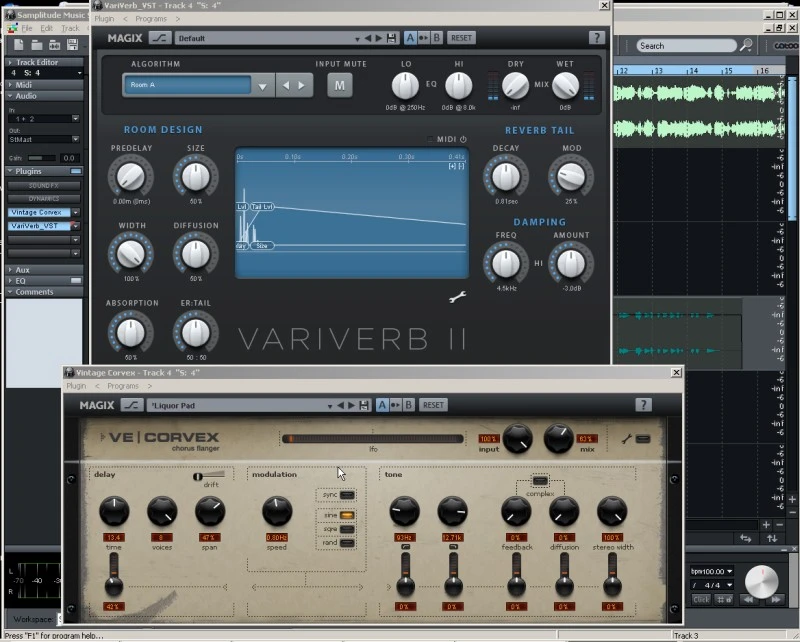Open the Plugin menu in VariVerb window
800x642 pixels.
coord(104,19)
